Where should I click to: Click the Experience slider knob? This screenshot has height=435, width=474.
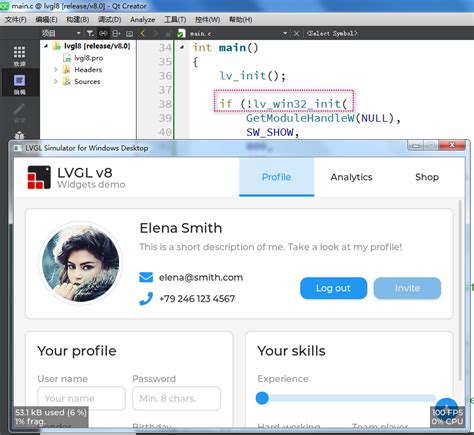(262, 398)
